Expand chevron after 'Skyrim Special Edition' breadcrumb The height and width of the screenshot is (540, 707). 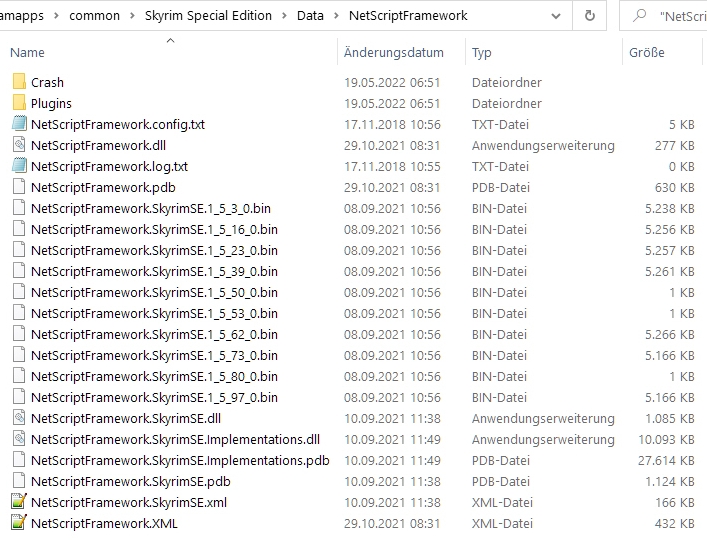tap(284, 16)
